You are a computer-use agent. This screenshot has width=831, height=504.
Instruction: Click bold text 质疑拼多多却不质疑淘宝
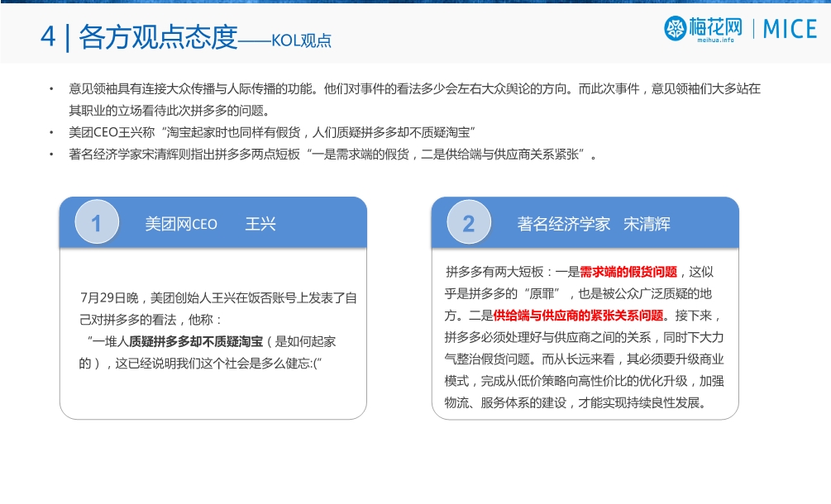[196, 341]
